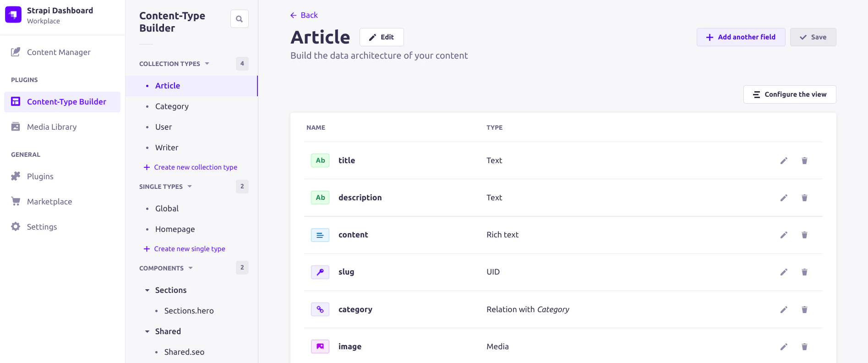Click the 'Rich text' type cell

tap(502, 235)
